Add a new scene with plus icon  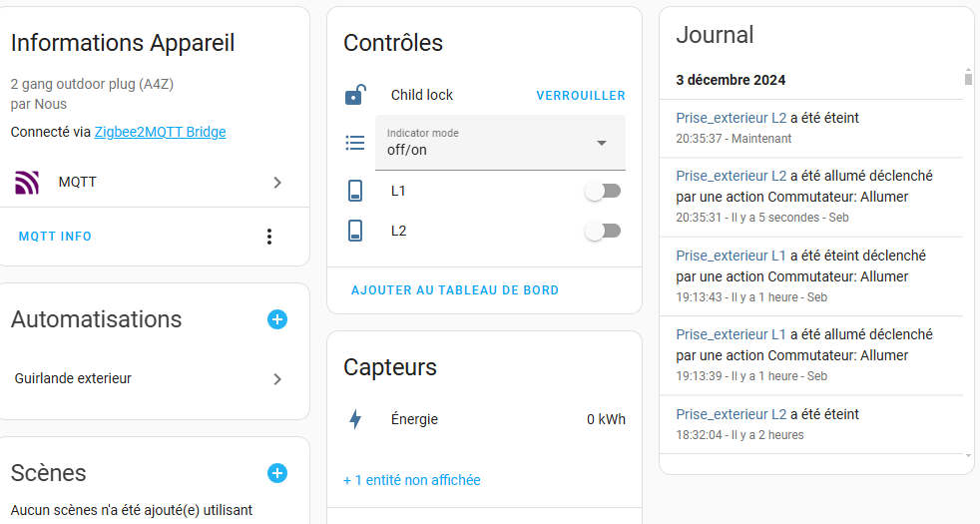(277, 473)
